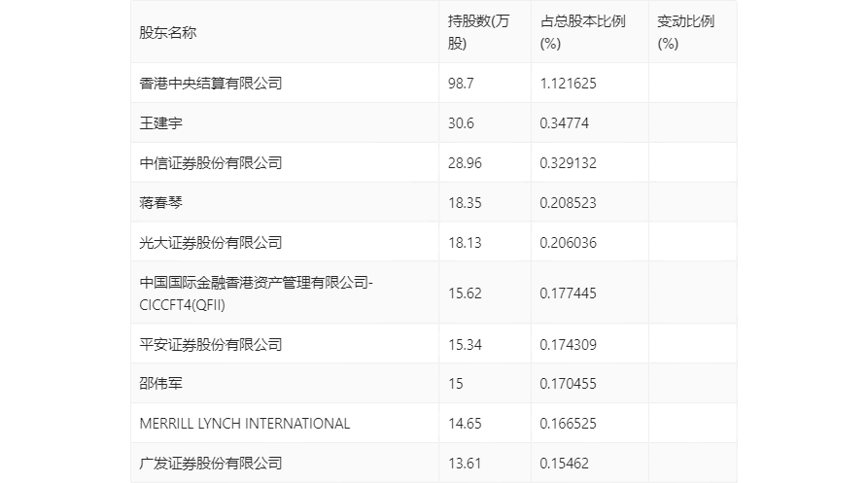Screen dimensions: 868x483
Task: Select the 中国国际金融香港资产管理有限公司 QFII row name
Action: [x=257, y=293]
